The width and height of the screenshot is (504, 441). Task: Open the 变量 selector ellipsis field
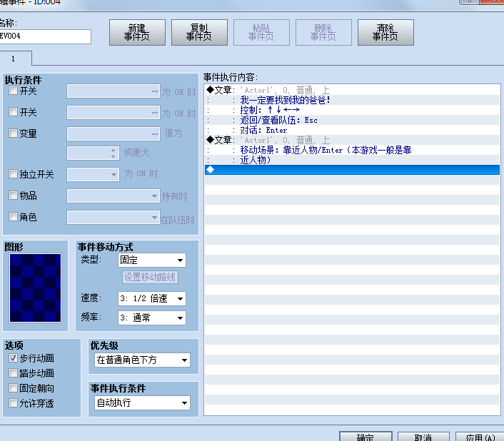[x=114, y=133]
